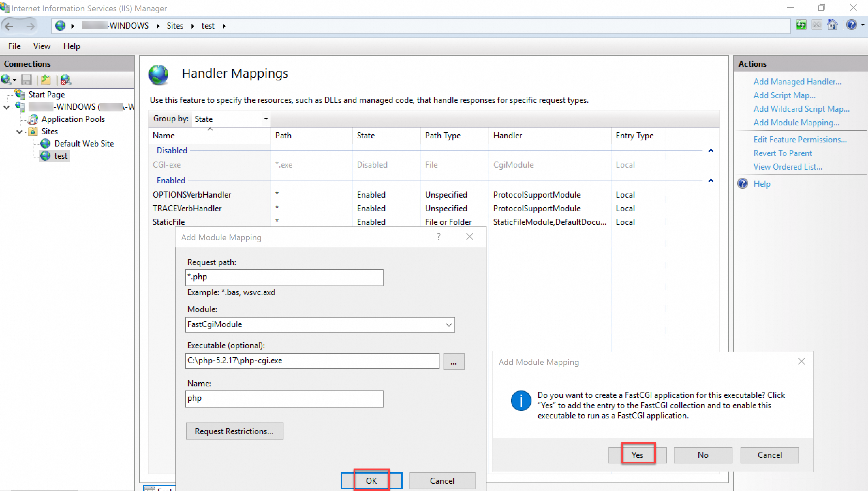The image size is (868, 491).
Task: Click the Forward navigation arrow
Action: [30, 26]
